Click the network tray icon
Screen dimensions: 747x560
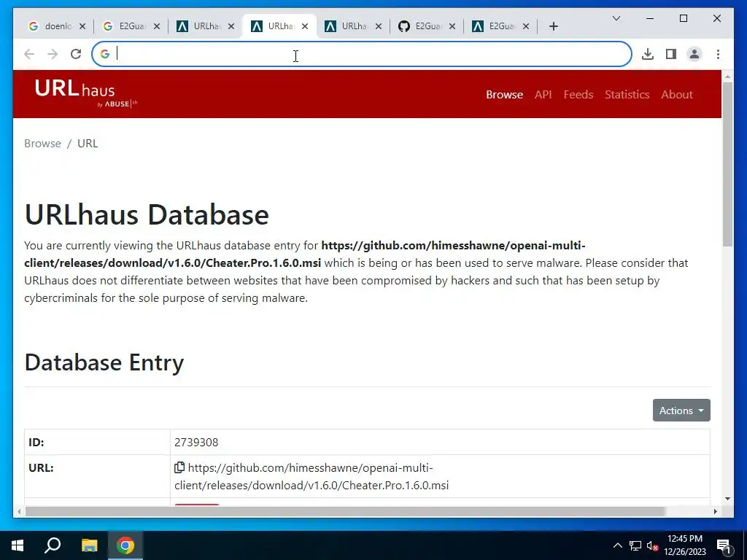tap(635, 545)
